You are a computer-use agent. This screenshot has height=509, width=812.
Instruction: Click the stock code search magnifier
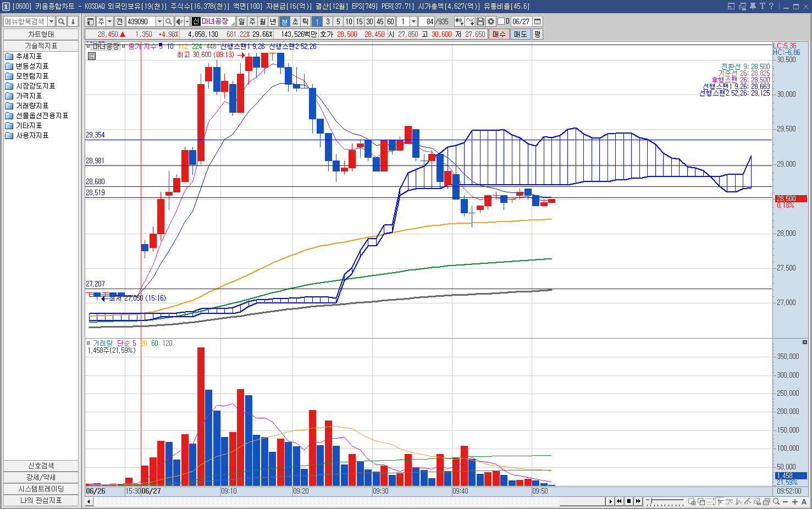[x=169, y=21]
